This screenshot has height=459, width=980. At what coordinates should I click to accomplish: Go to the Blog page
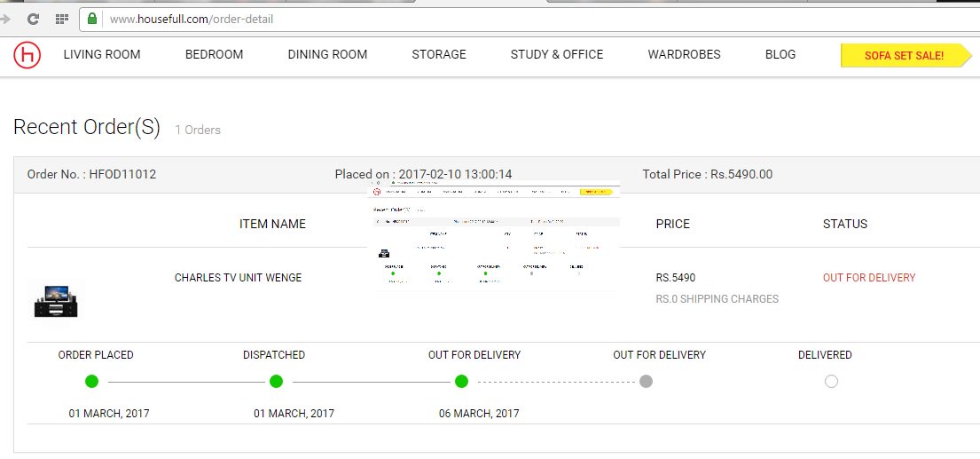[x=780, y=54]
